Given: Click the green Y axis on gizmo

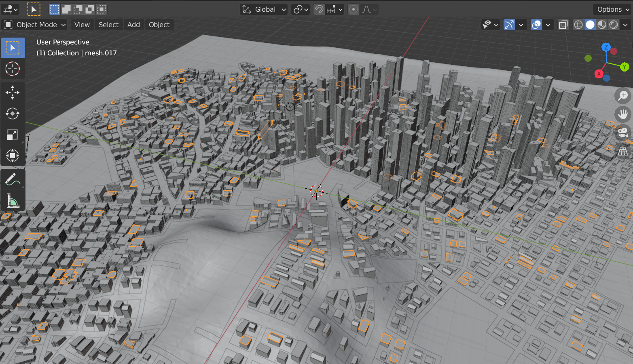Looking at the screenshot, I should click(x=625, y=67).
